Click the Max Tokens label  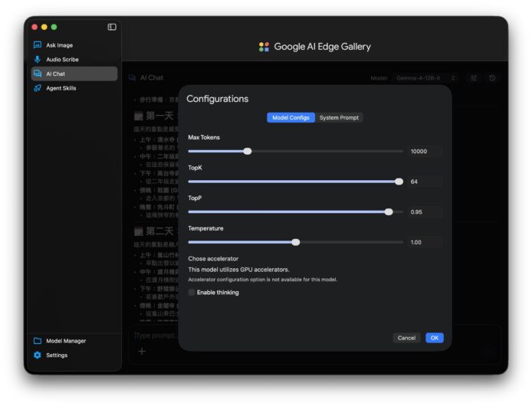click(204, 137)
